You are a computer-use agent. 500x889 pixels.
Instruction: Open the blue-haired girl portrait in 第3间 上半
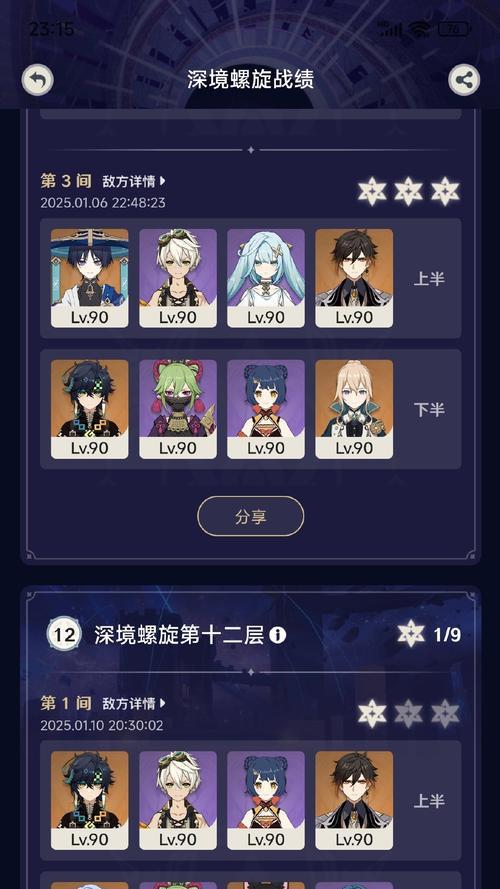(x=266, y=278)
